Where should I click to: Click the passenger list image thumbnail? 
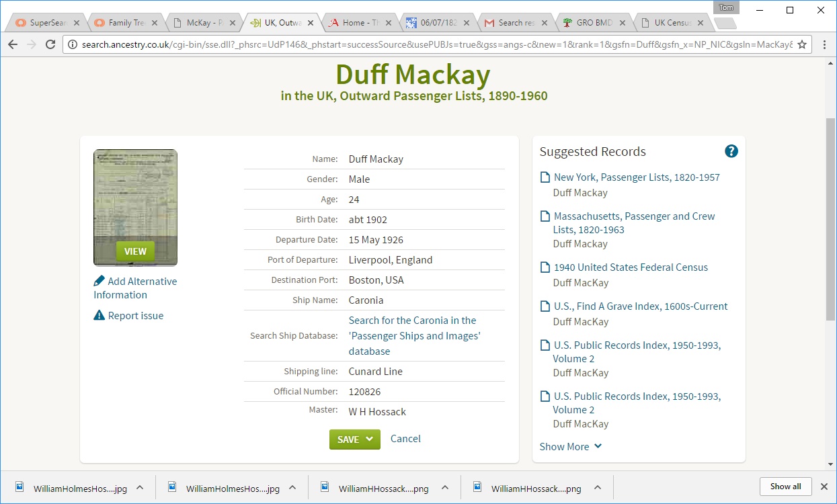tap(135, 208)
